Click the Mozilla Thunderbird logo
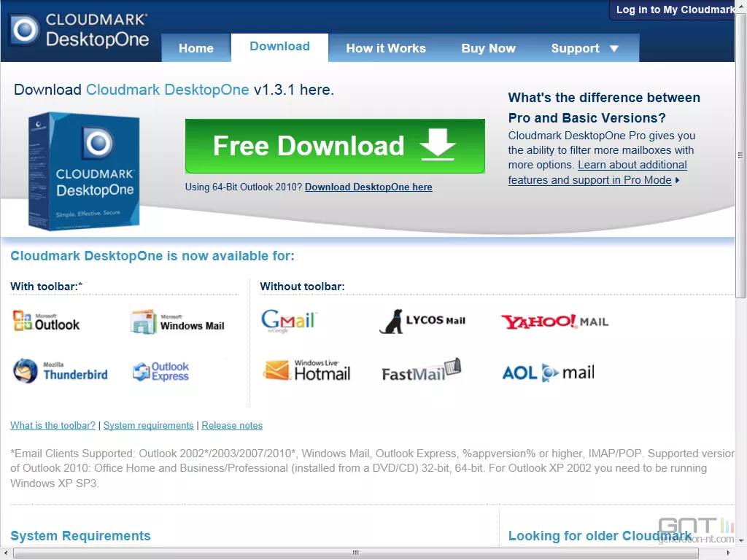Screen dimensions: 747x560 click(61, 371)
